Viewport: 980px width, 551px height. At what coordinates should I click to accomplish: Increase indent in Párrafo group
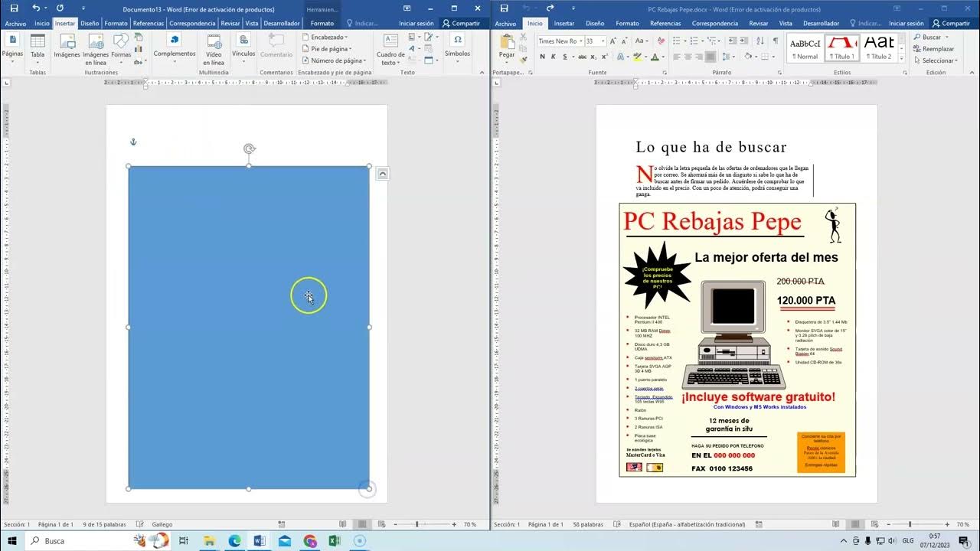click(x=743, y=41)
